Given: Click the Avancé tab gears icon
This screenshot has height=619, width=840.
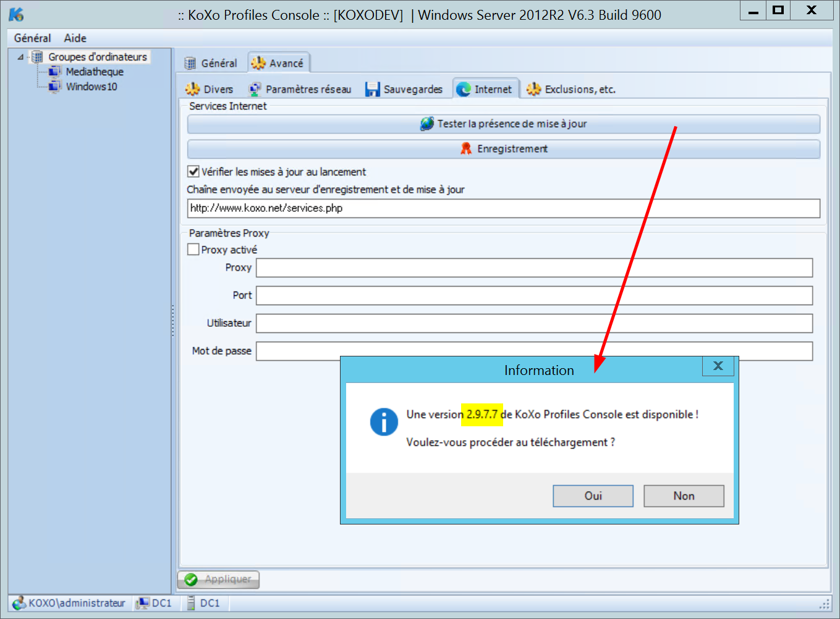Looking at the screenshot, I should [258, 63].
